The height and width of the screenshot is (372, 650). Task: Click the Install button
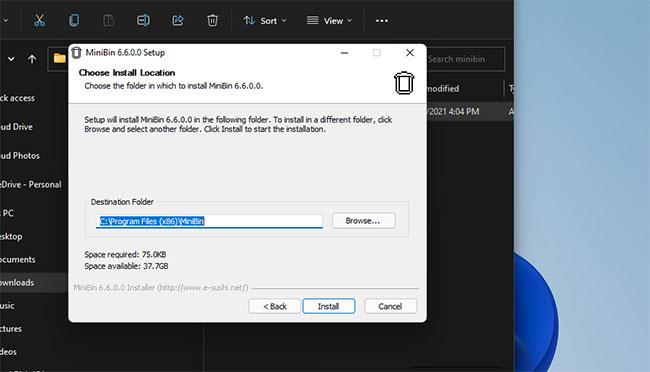(329, 306)
